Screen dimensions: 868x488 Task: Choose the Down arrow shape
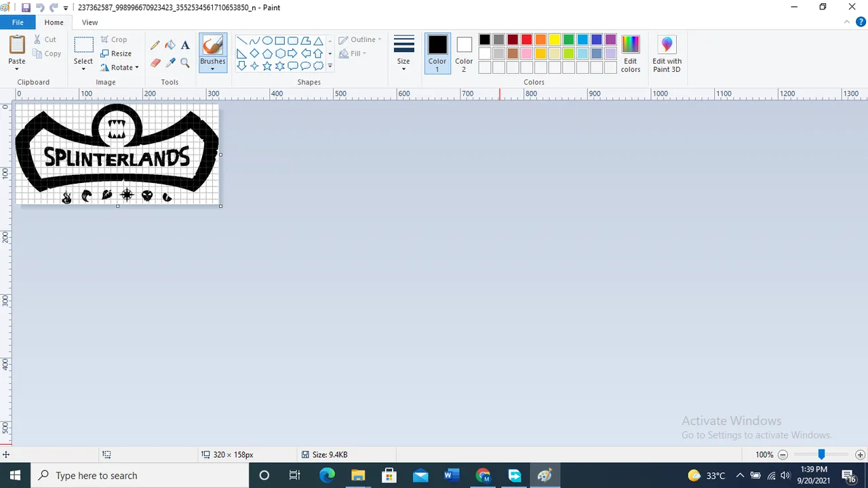pos(241,66)
